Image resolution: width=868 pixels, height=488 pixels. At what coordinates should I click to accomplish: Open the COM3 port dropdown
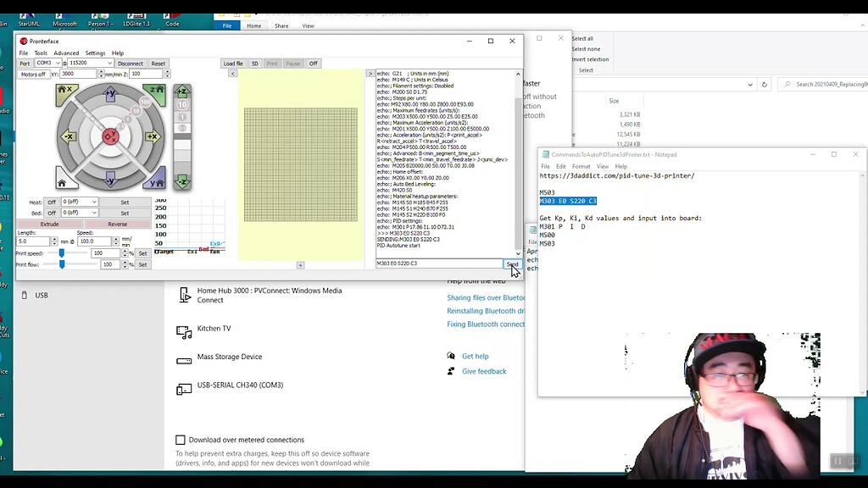[x=47, y=64]
